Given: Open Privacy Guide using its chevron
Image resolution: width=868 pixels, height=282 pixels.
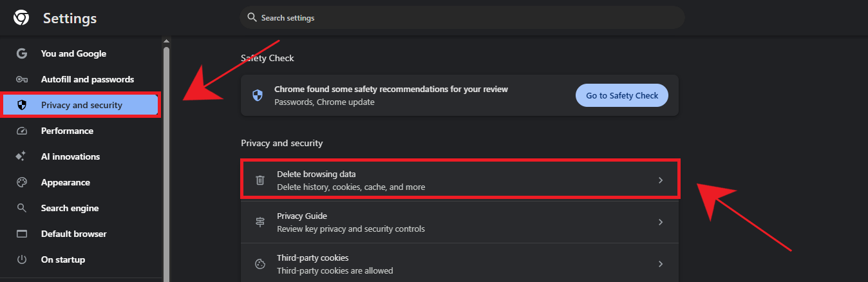Looking at the screenshot, I should [660, 222].
